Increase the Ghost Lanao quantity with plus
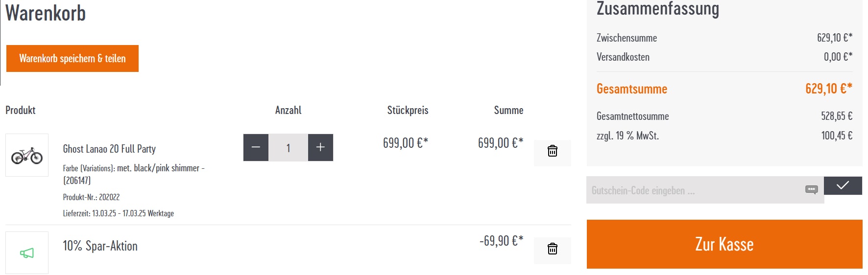This screenshot has height=275, width=868. coord(320,147)
